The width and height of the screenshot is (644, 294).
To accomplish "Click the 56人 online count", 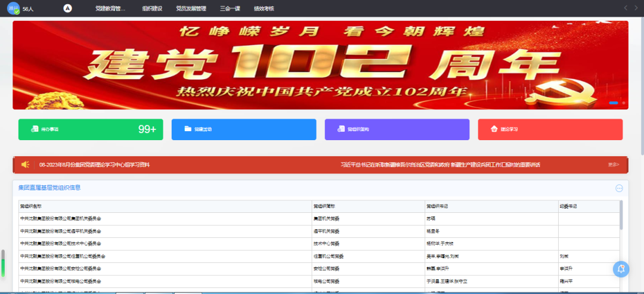I will [x=28, y=8].
